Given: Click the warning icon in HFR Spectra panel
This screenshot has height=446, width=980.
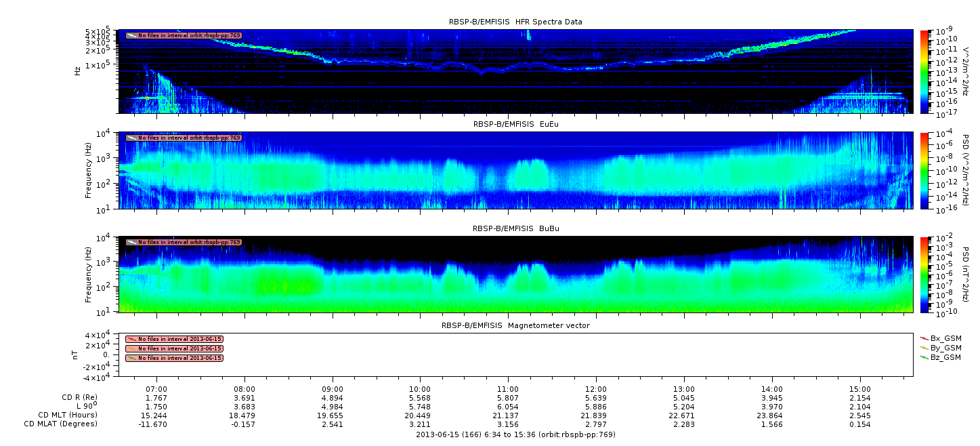Looking at the screenshot, I should (x=131, y=35).
